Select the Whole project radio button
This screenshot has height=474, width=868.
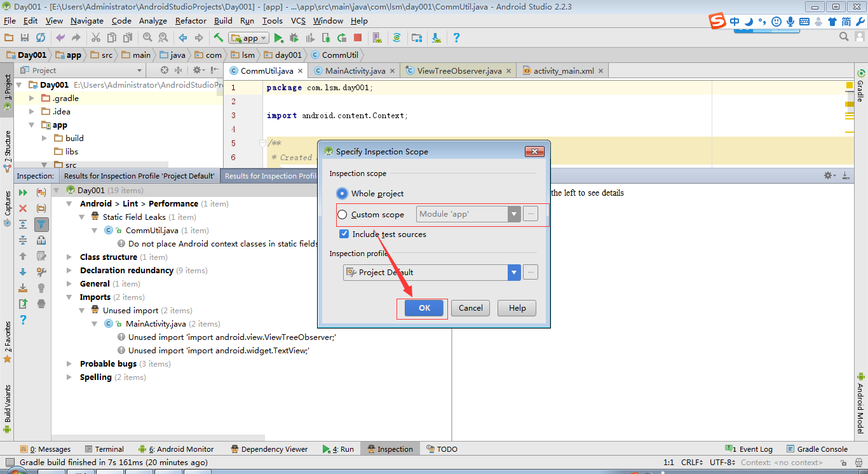coord(342,193)
